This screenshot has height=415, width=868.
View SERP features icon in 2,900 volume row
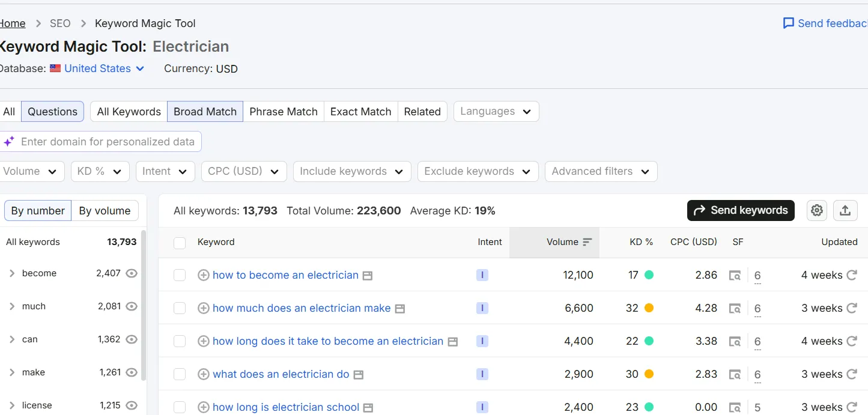[735, 375]
